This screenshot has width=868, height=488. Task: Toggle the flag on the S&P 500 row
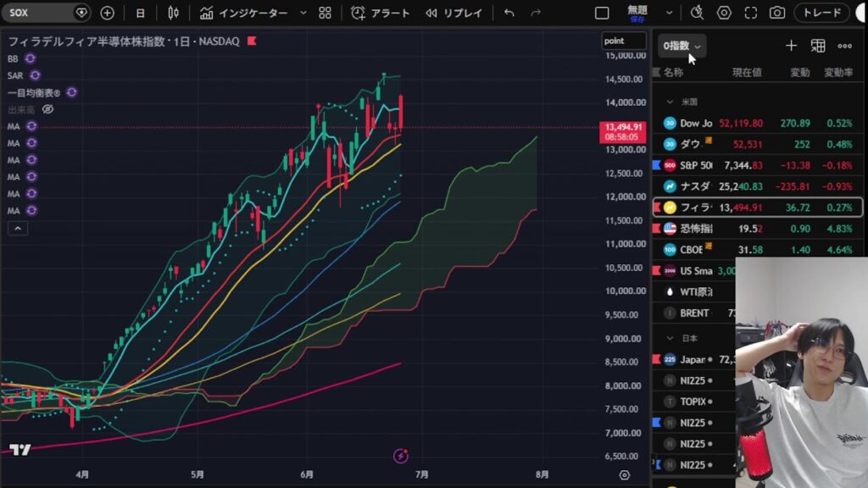pos(657,165)
